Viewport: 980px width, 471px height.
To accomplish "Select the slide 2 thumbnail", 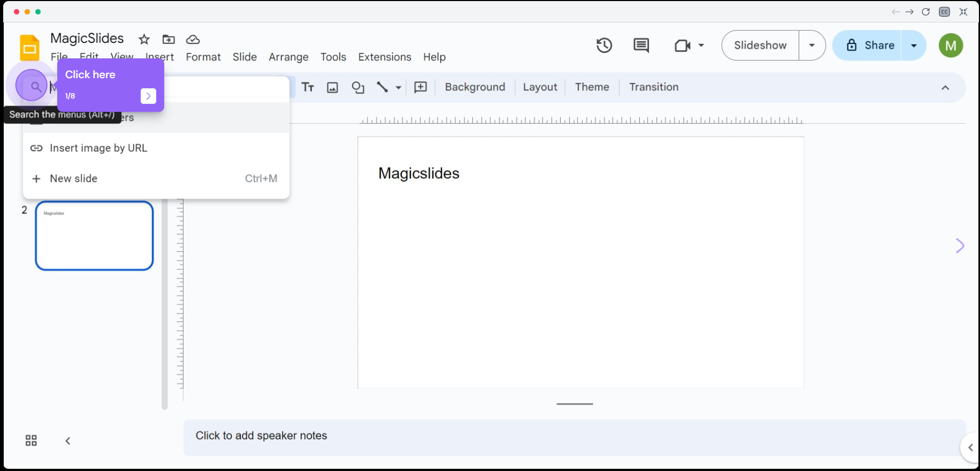I will (x=94, y=236).
